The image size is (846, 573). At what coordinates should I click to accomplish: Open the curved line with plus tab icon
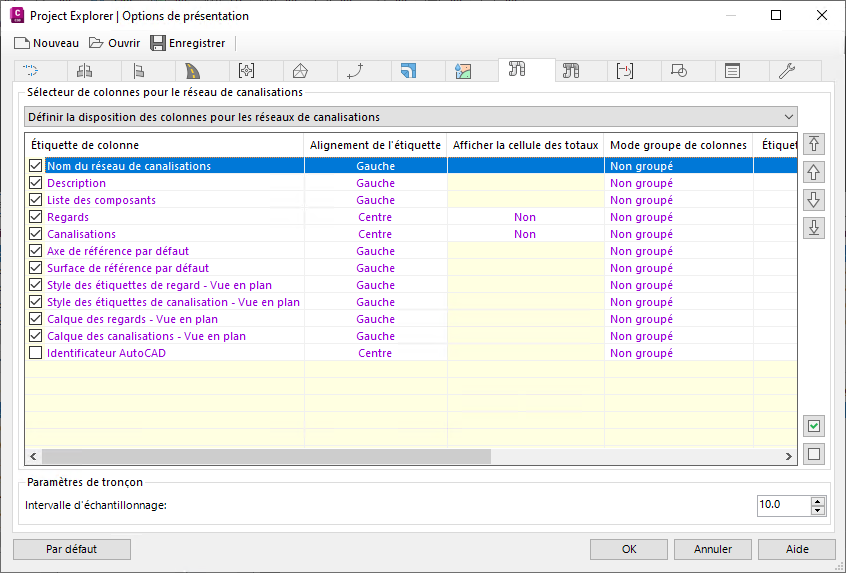pyautogui.click(x=355, y=71)
